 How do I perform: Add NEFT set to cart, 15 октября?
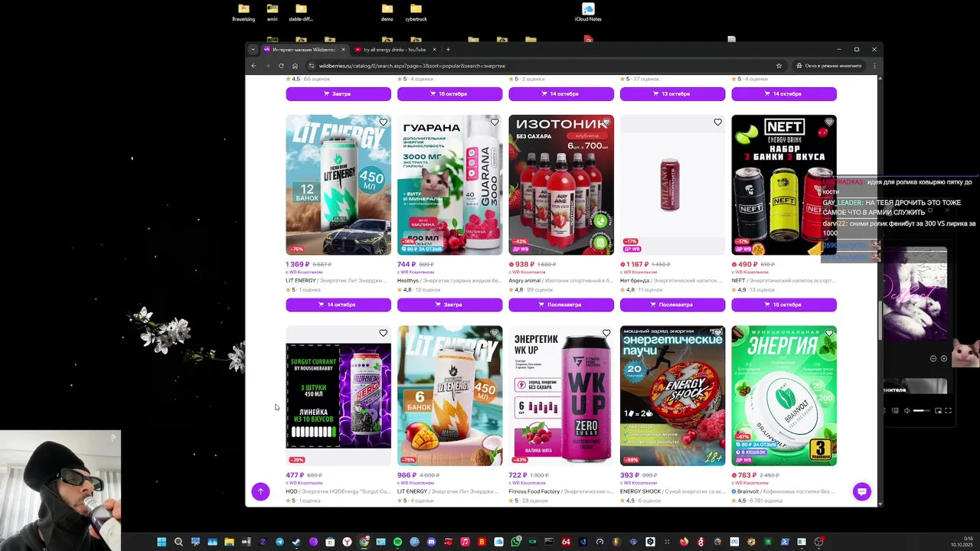(x=784, y=305)
